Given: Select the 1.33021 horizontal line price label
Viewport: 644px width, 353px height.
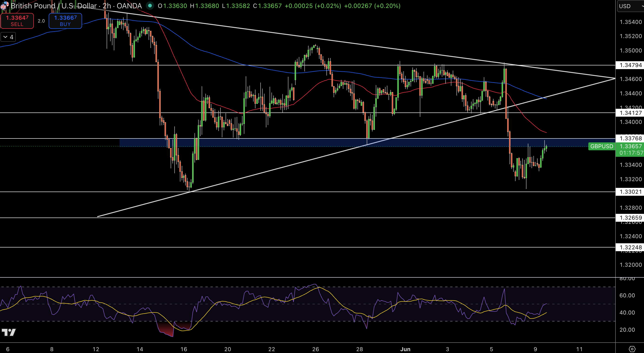Looking at the screenshot, I should tap(630, 192).
